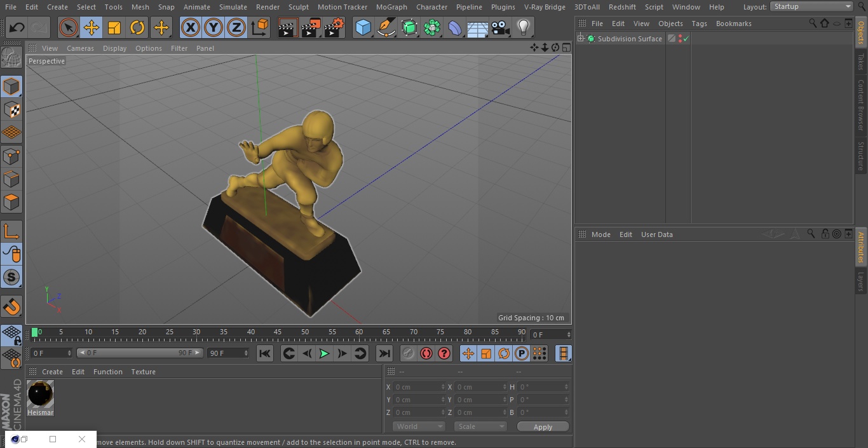Click the Apply coordinates button

[x=543, y=427]
